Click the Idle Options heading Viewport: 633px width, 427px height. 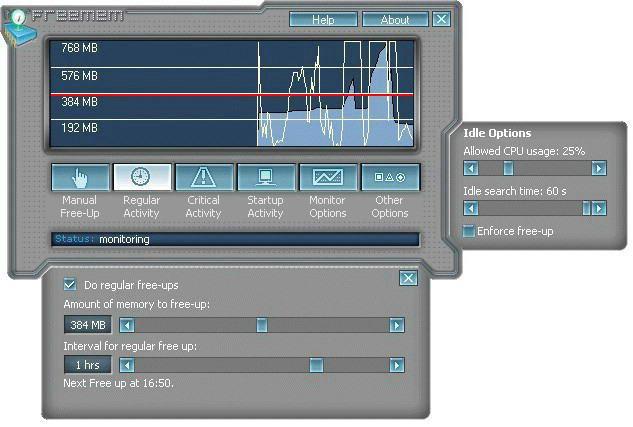[x=497, y=133]
